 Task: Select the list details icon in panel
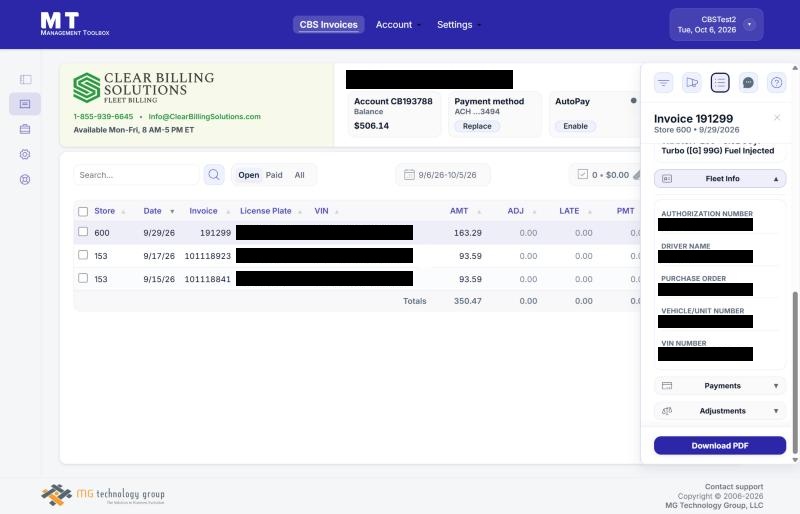[x=720, y=83]
